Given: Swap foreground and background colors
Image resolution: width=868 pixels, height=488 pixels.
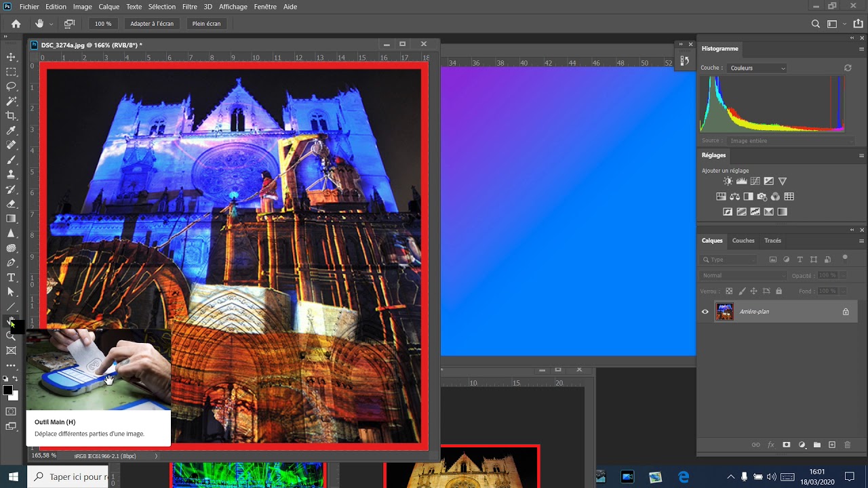Looking at the screenshot, I should coord(15,379).
